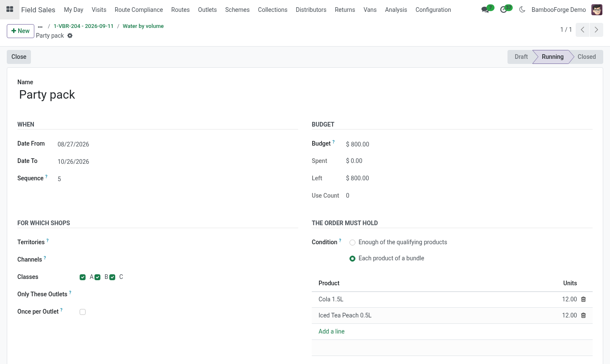Toggle dark mode moon icon
The image size is (610, 364).
522,9
